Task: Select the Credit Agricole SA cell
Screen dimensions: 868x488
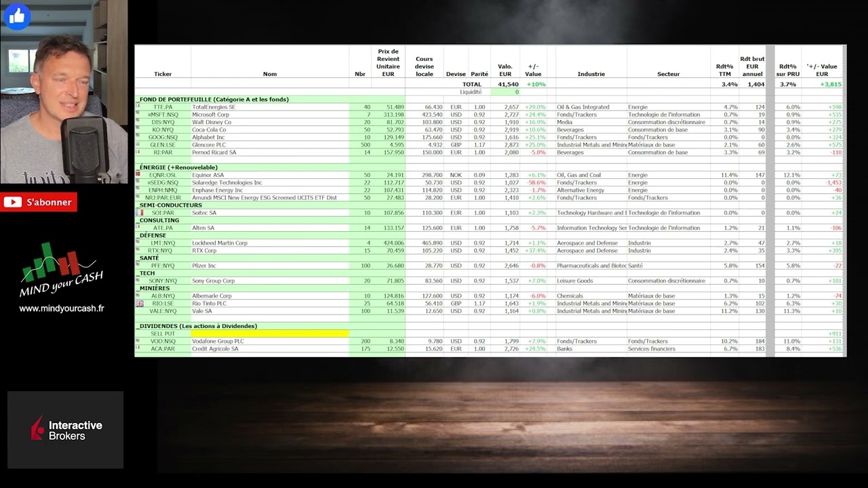Action: [x=270, y=349]
